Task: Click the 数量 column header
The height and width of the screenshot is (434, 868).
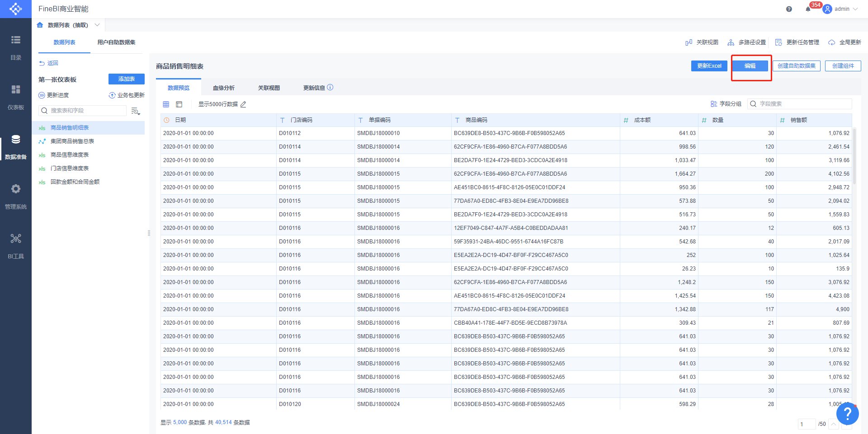Action: 737,120
